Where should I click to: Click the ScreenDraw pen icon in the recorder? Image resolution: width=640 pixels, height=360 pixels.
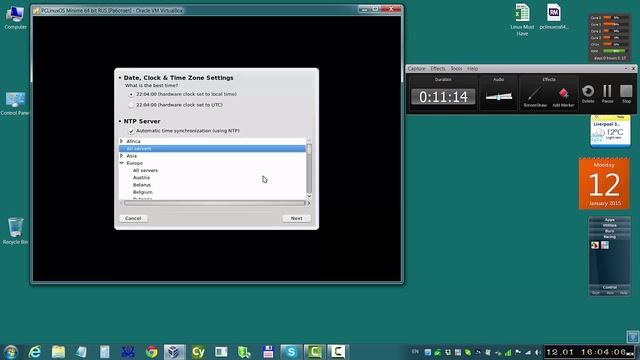coord(535,94)
